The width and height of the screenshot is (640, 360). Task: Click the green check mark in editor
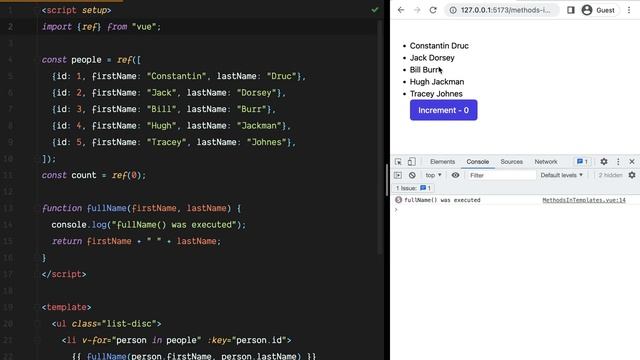pyautogui.click(x=375, y=10)
